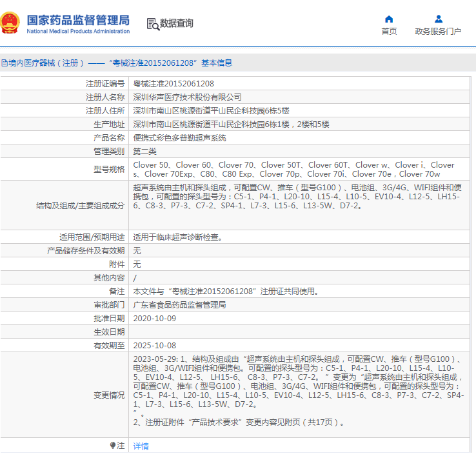
Task: Click the 注册人住所 row label
Action: tap(105, 110)
